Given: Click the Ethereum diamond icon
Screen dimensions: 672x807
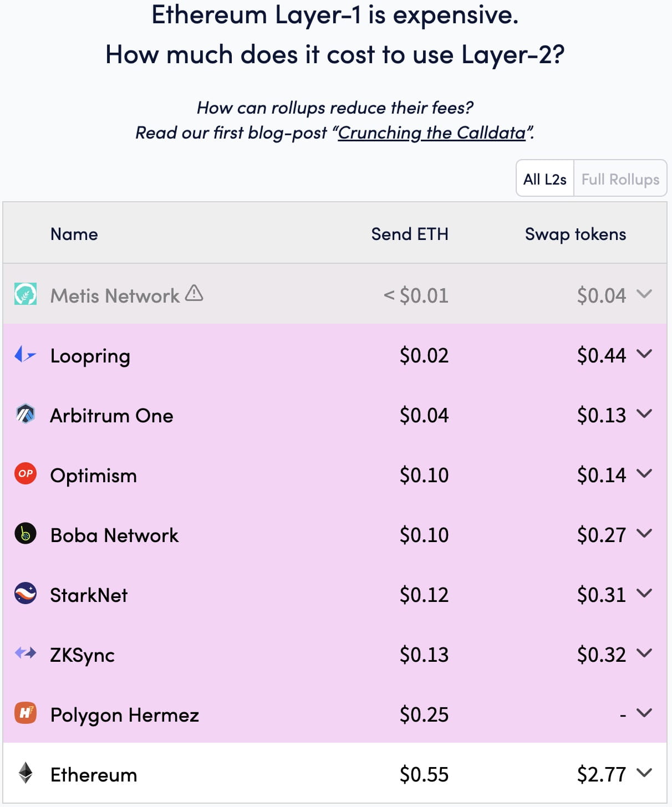Looking at the screenshot, I should point(26,773).
